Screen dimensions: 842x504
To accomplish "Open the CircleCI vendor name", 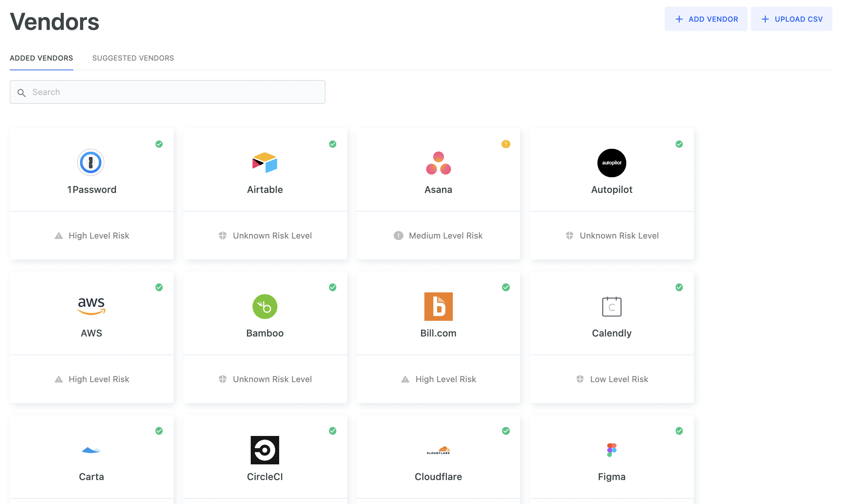I will click(265, 477).
